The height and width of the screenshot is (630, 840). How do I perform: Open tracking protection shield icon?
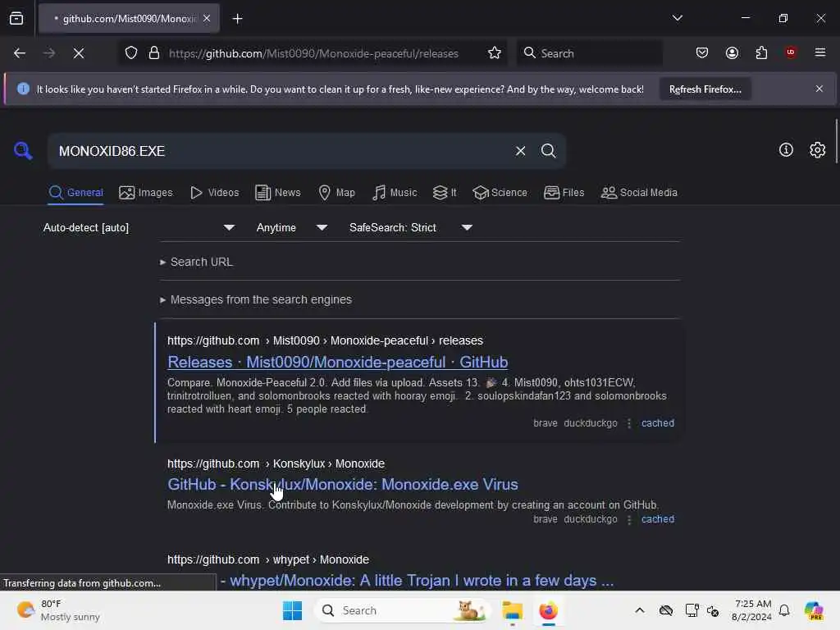click(x=131, y=53)
